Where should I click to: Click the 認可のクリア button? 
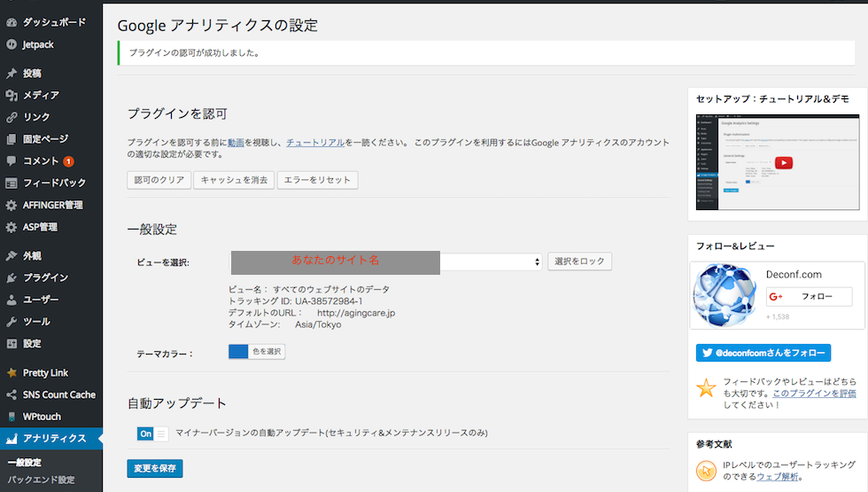(159, 180)
